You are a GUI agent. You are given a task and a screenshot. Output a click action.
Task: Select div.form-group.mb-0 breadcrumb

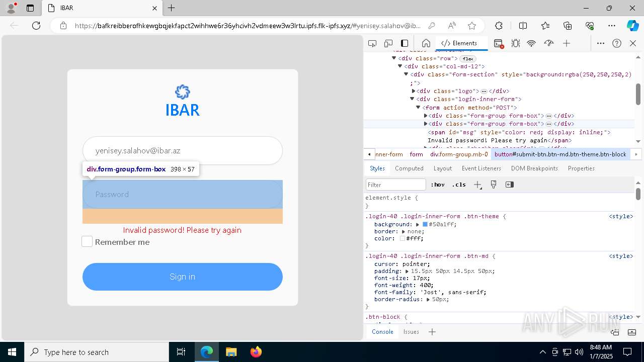tap(459, 154)
